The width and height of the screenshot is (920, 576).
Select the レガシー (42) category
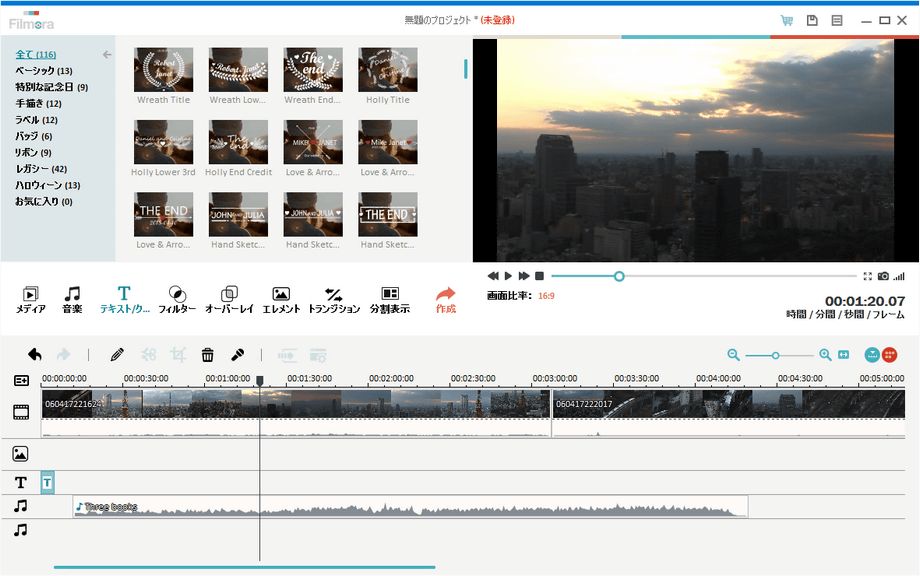pos(41,169)
